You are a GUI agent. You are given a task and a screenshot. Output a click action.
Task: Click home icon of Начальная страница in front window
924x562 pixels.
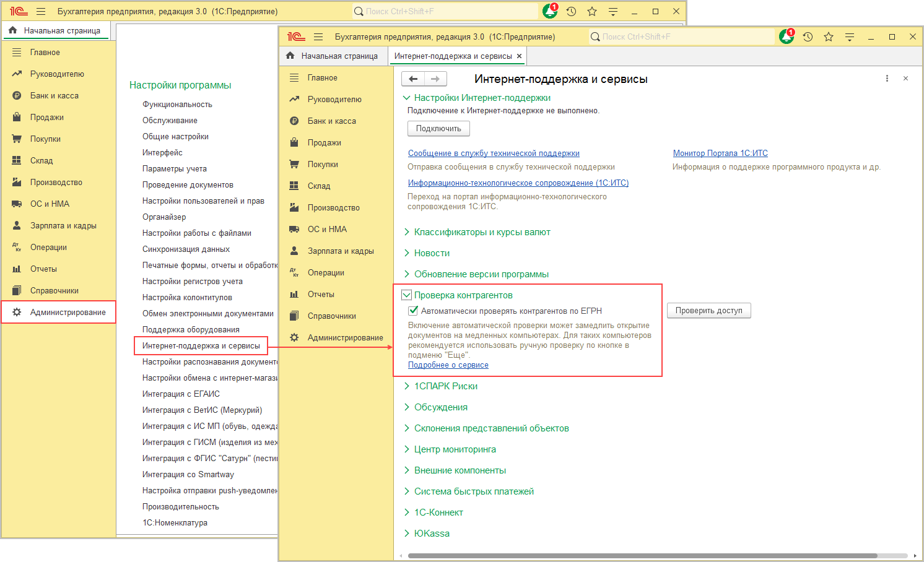(290, 56)
